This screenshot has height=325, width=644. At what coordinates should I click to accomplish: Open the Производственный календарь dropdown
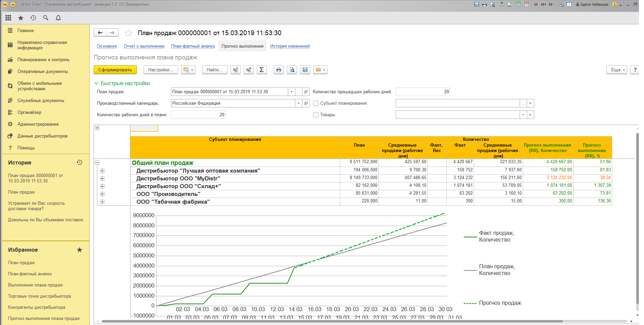(298, 103)
